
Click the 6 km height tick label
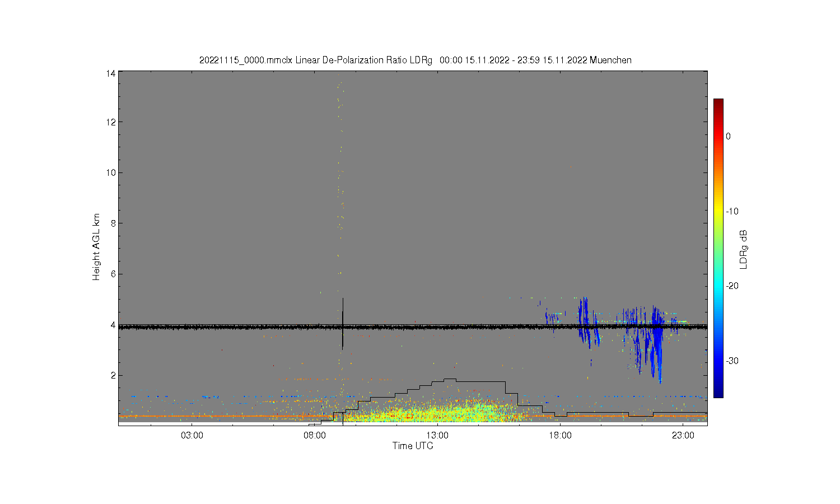click(113, 274)
